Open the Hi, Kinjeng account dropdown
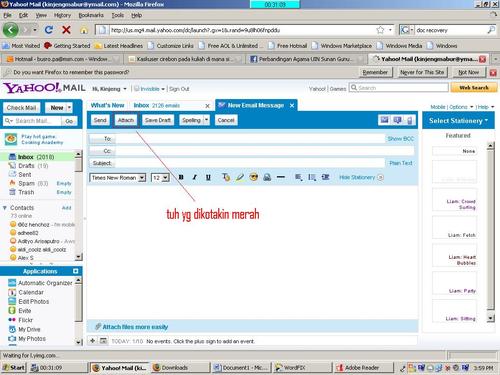The image size is (500, 375). [x=109, y=89]
